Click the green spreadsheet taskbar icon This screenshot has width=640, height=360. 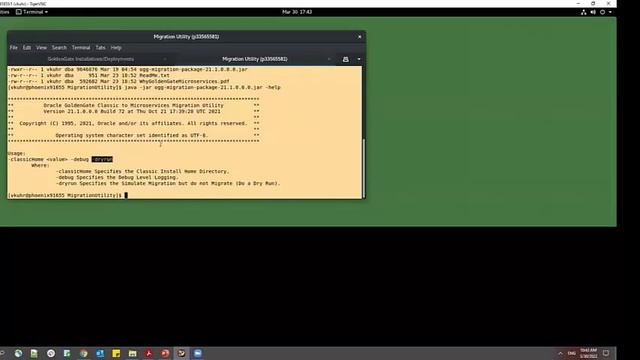[67, 353]
